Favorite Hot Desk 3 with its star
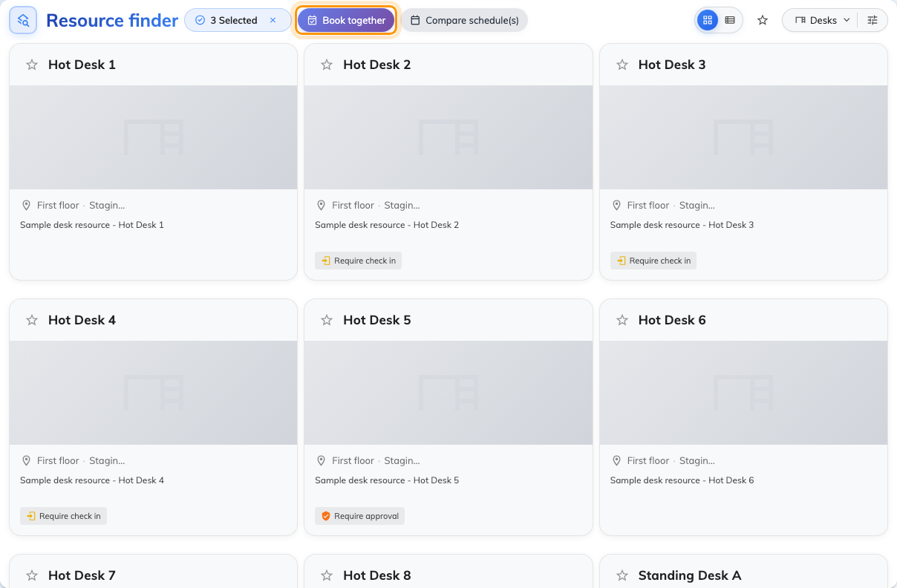This screenshot has height=588, width=897. [622, 65]
